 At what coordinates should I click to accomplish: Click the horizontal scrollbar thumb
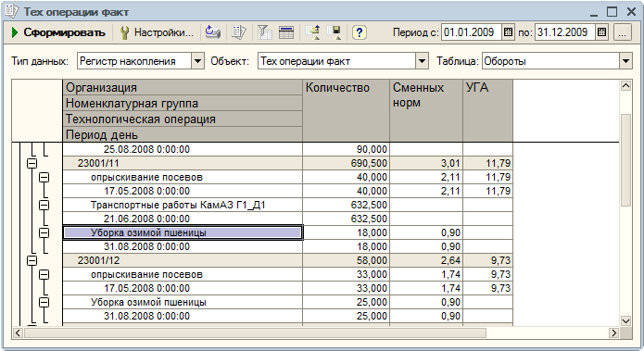[x=255, y=332]
